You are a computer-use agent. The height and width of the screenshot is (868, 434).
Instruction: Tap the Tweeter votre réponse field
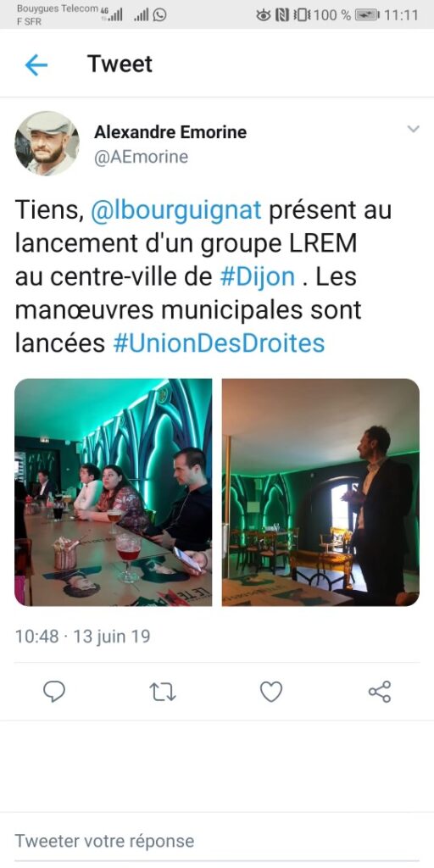pos(217,841)
